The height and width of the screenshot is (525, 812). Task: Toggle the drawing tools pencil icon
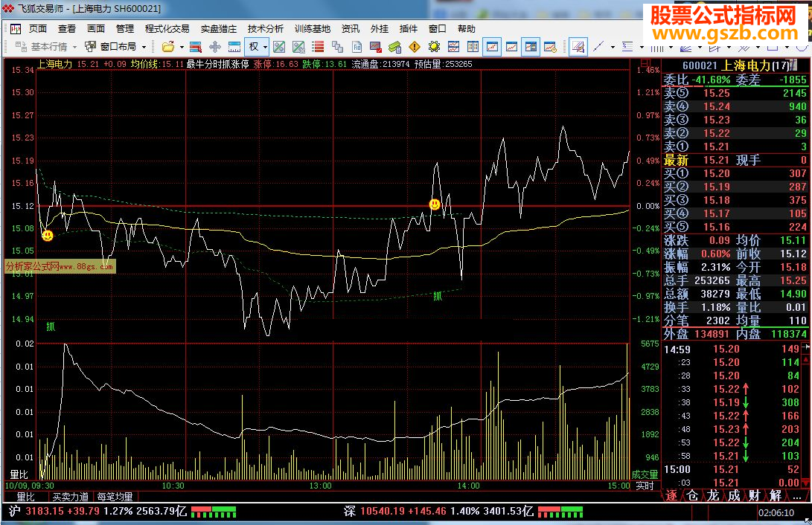pos(578,47)
